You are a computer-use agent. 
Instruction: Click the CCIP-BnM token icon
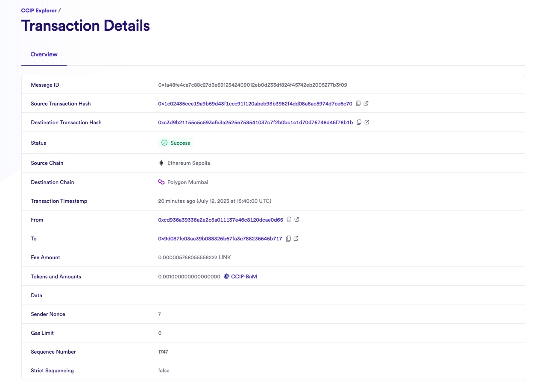pyautogui.click(x=227, y=276)
